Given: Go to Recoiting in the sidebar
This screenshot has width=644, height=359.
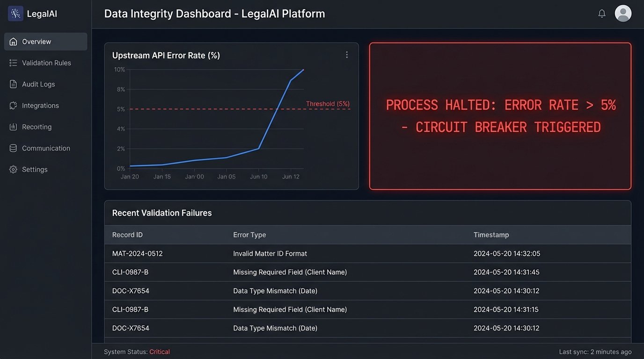Looking at the screenshot, I should 37,127.
